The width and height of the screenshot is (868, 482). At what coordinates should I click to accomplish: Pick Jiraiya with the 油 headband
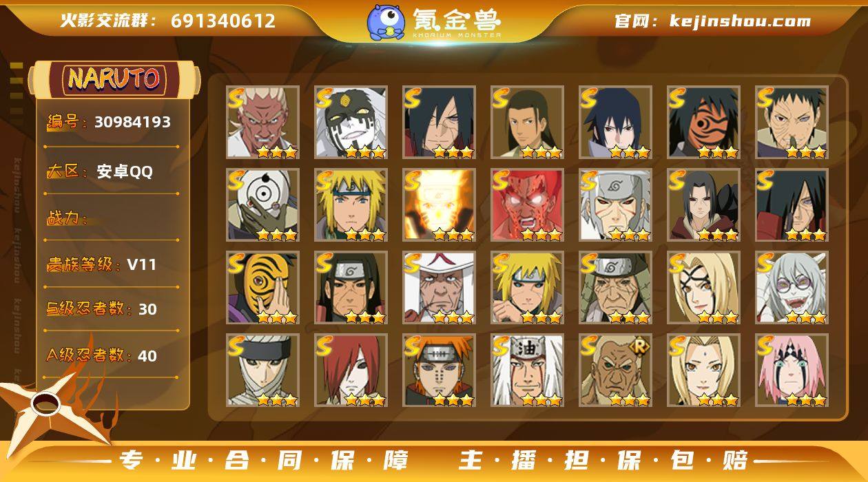point(527,370)
